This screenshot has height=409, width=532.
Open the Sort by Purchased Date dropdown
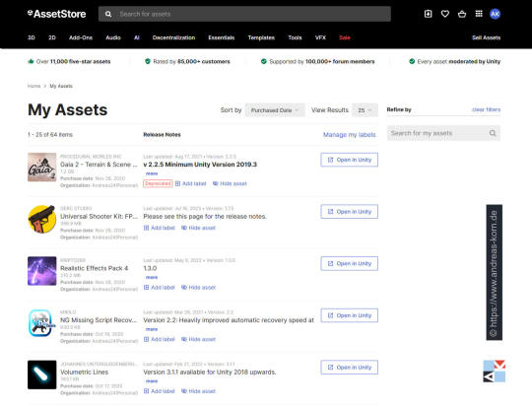click(x=275, y=110)
